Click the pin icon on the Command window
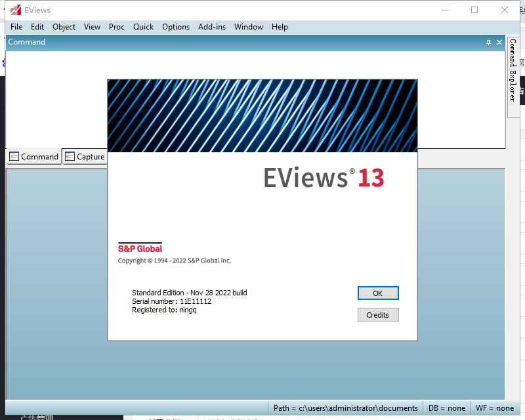 (488, 42)
